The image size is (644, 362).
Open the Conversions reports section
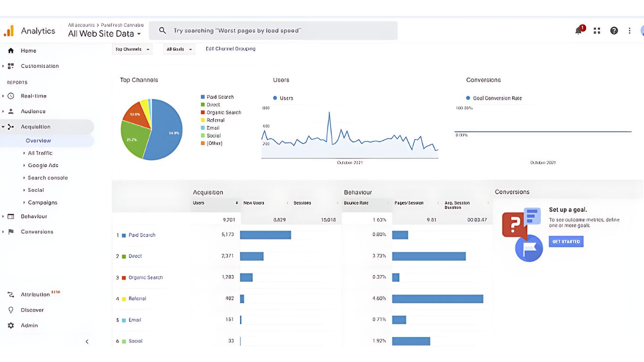[37, 231]
